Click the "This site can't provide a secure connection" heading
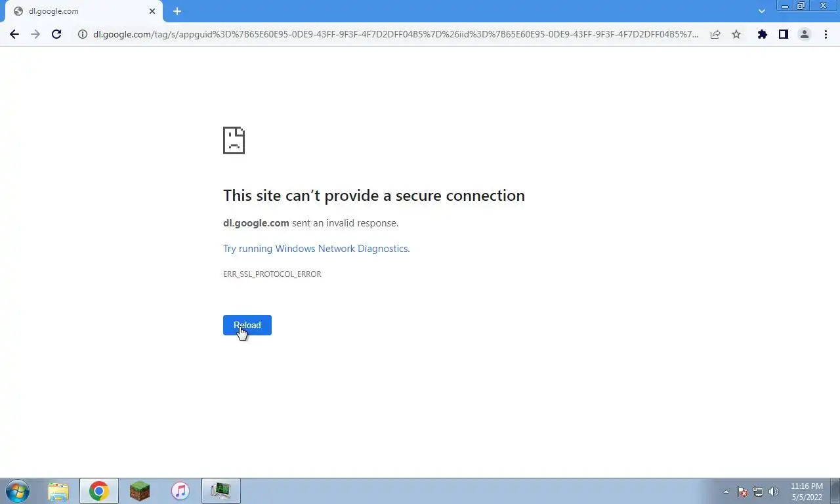This screenshot has height=504, width=840. click(x=374, y=196)
